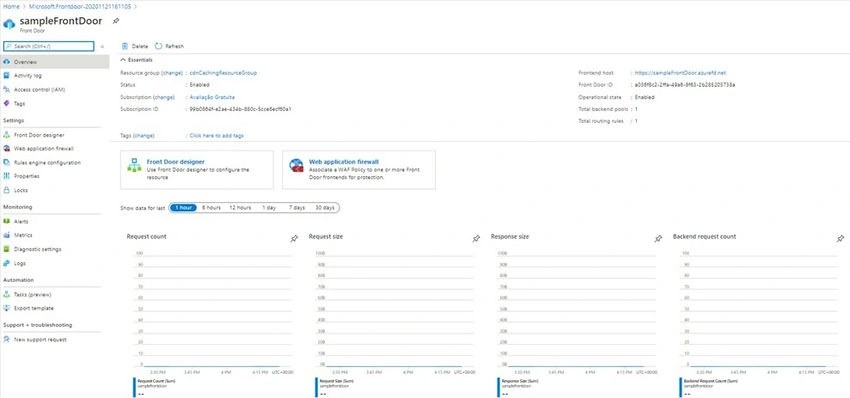The width and height of the screenshot is (850, 398).
Task: Focus the Search (Ctrl+/) box
Action: [x=49, y=47]
